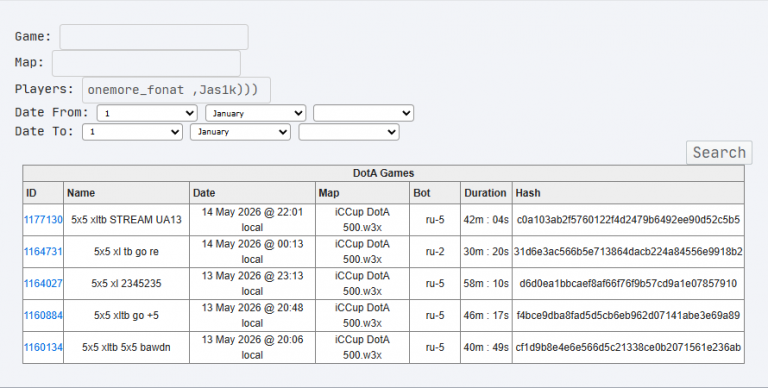Click the Duration column header
This screenshot has height=388, width=768.
486,193
